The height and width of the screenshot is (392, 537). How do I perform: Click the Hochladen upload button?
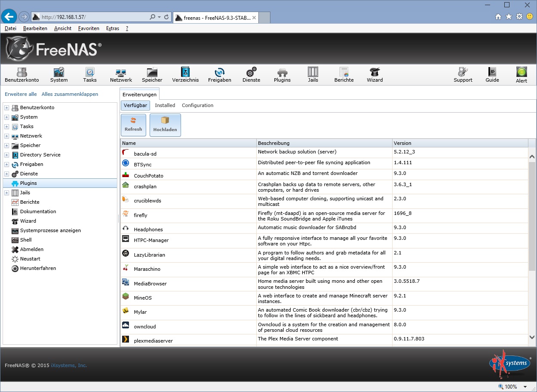(165, 125)
